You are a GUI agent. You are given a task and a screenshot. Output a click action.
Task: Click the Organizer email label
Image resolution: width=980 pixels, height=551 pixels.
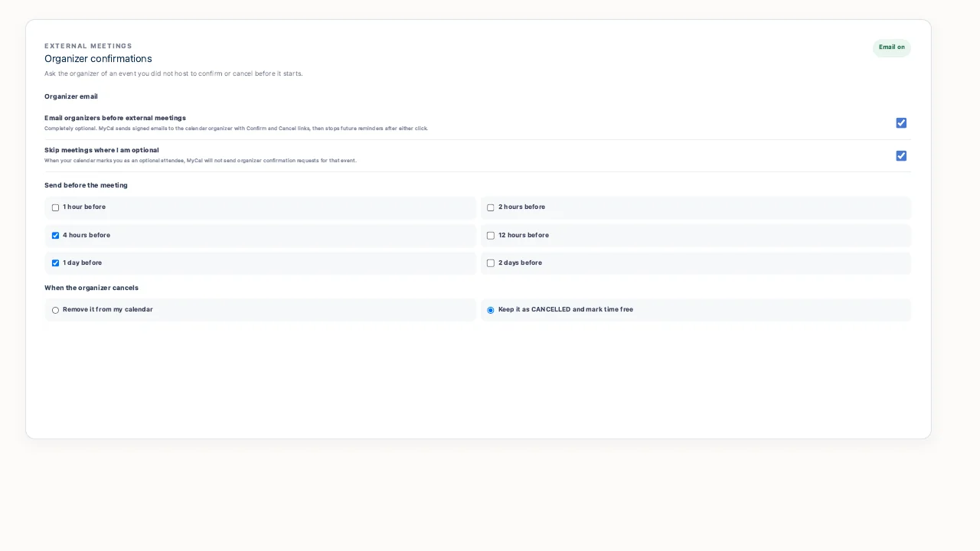pos(71,96)
